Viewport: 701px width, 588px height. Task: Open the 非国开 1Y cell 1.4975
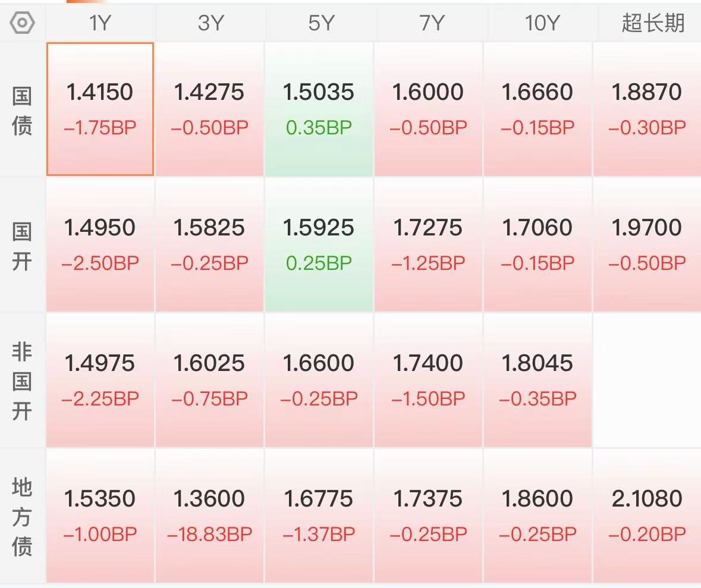100,380
